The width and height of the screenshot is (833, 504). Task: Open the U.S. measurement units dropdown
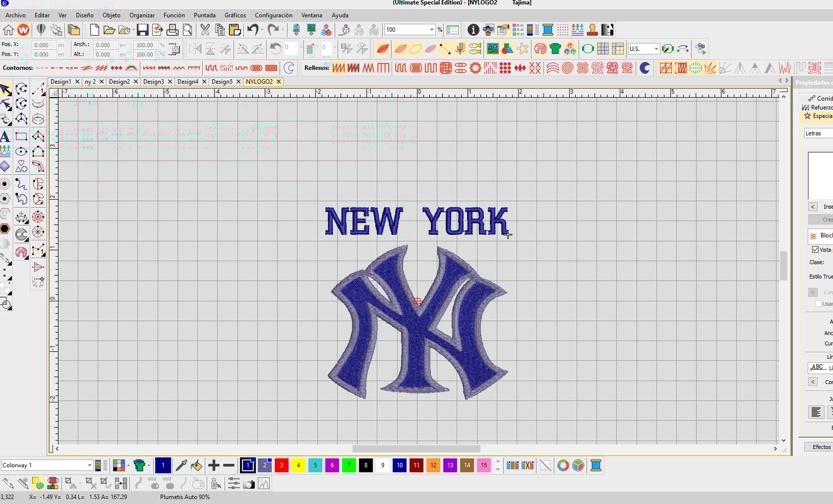coord(656,49)
